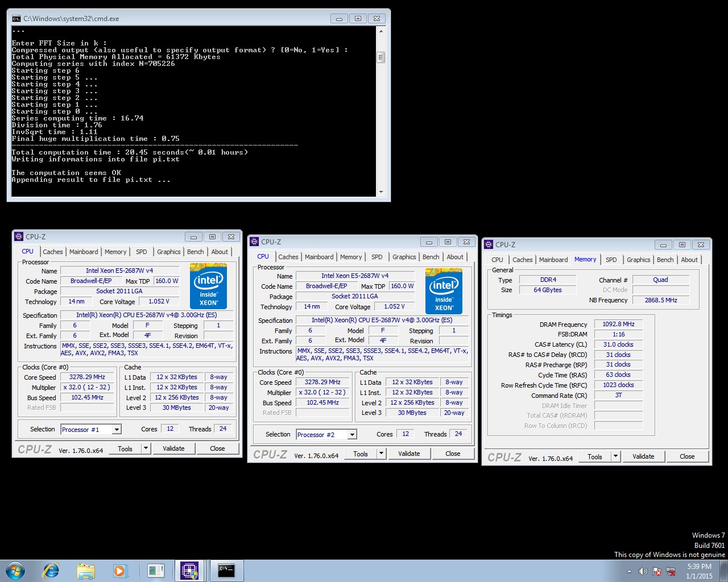This screenshot has width=728, height=582.
Task: Click the CPU-Z icon in Processor #2 title bar
Action: 254,242
